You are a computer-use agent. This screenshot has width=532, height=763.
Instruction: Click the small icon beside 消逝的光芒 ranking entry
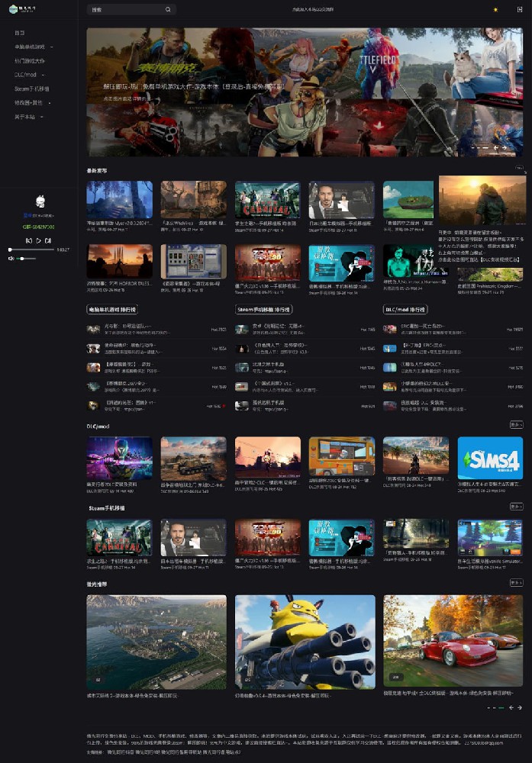(x=93, y=405)
